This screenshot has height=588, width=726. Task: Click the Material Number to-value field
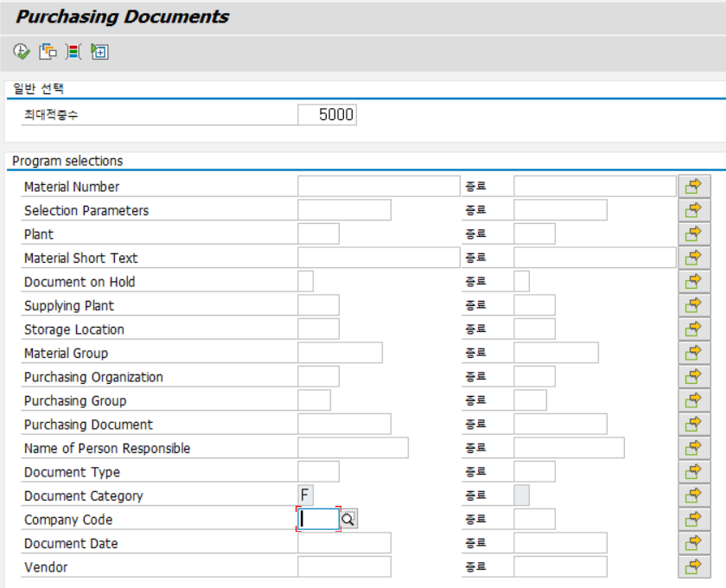595,186
